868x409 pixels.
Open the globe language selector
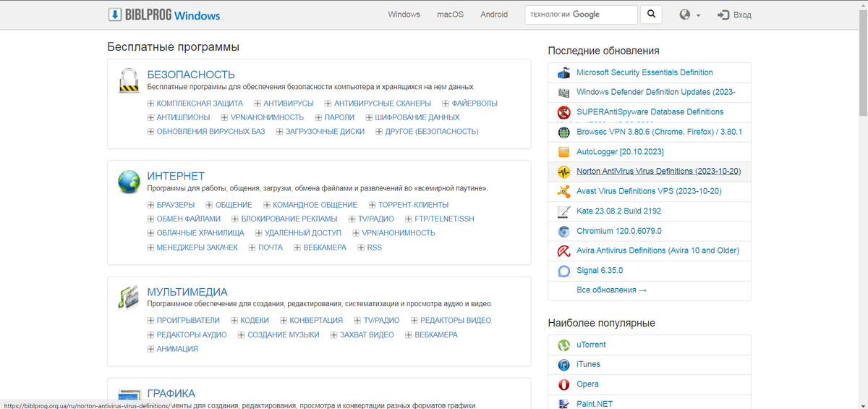point(690,14)
